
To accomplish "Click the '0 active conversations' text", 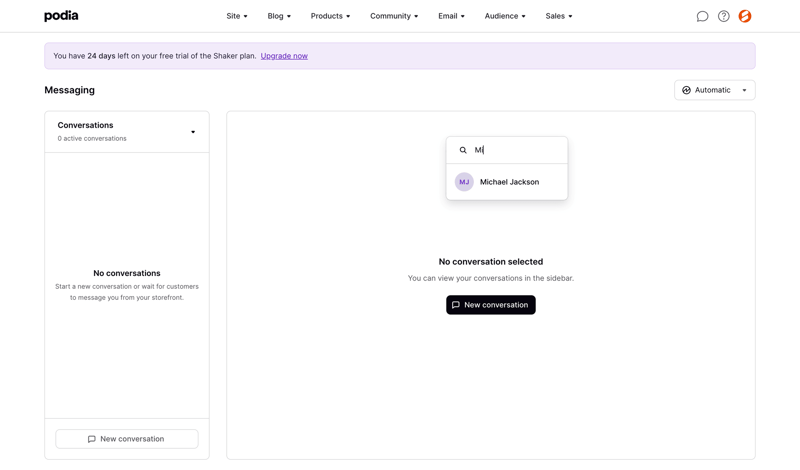I will 92,138.
